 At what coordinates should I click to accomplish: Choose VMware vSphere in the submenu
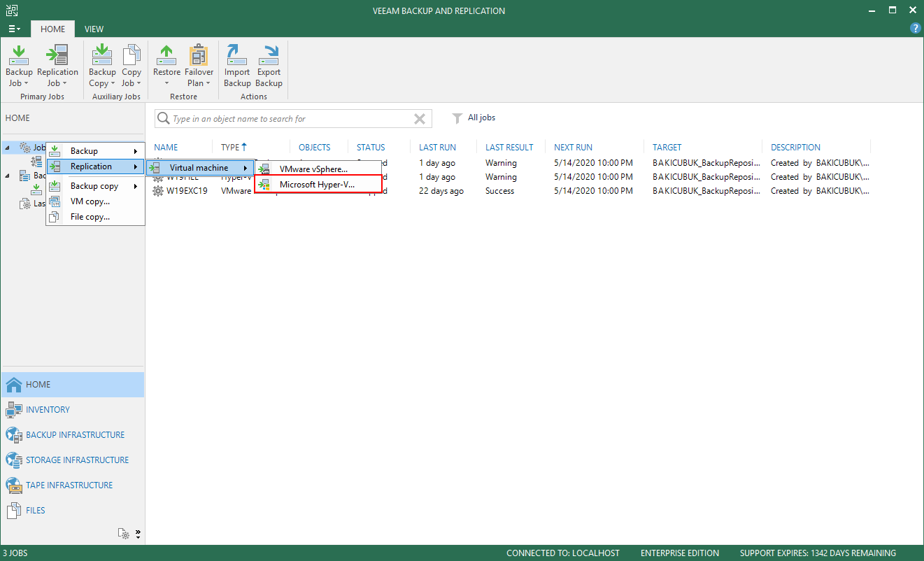(313, 169)
